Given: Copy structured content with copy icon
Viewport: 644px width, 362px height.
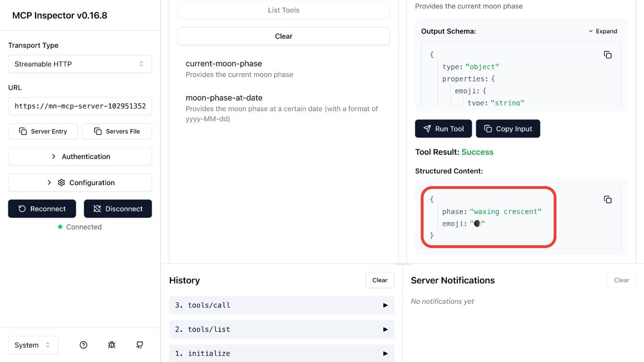Looking at the screenshot, I should 607,200.
